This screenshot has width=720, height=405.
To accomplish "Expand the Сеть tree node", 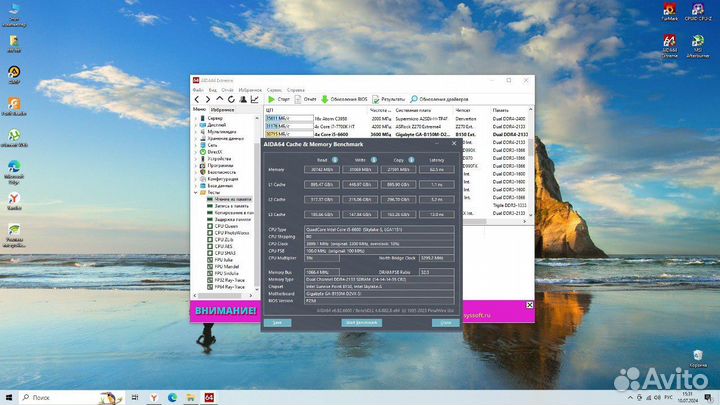I will pos(196,145).
